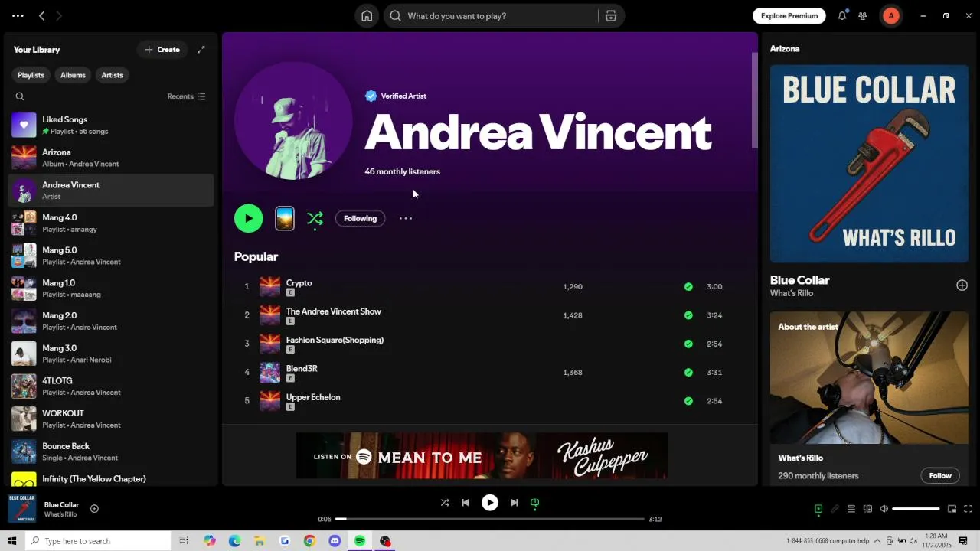Search in Your Library
Image resolution: width=980 pixels, height=551 pixels.
pyautogui.click(x=20, y=96)
